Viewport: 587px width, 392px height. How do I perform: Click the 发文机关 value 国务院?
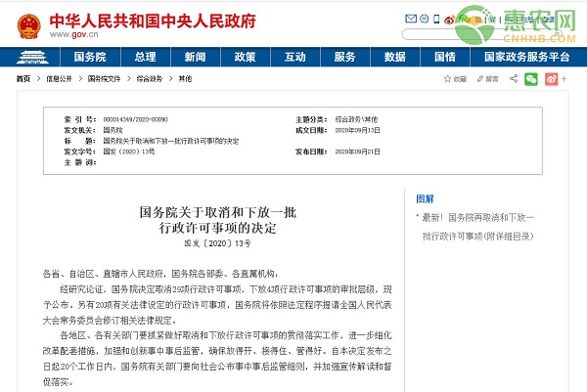(113, 130)
